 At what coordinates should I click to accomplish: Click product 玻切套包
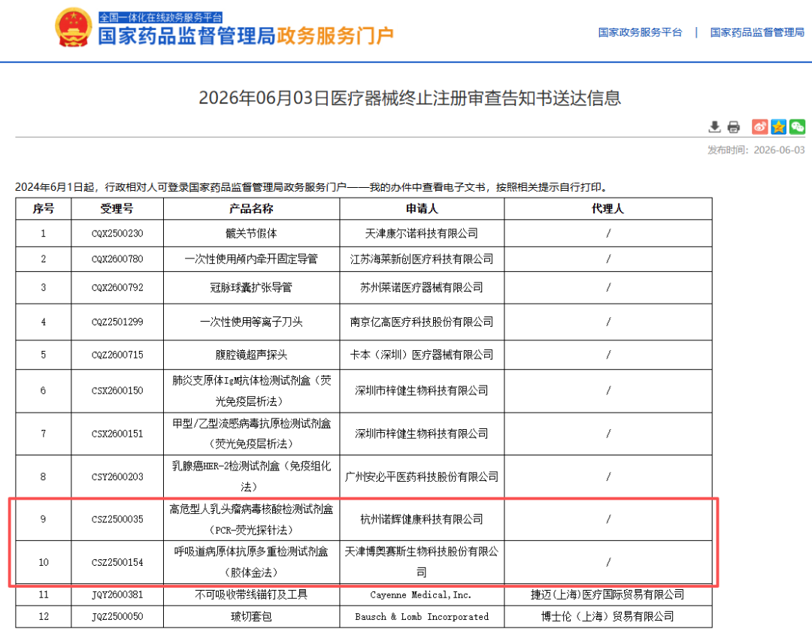(x=251, y=616)
